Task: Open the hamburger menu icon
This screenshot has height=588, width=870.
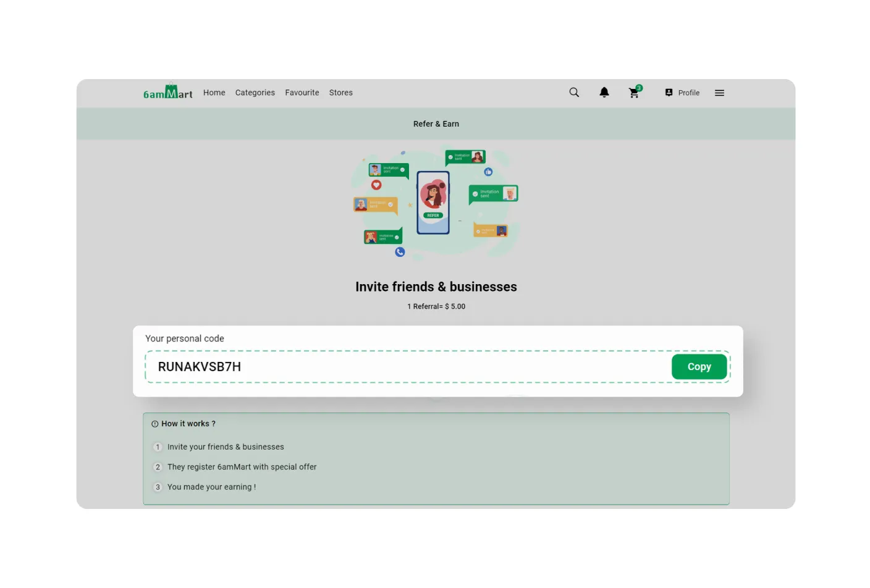Action: click(719, 93)
